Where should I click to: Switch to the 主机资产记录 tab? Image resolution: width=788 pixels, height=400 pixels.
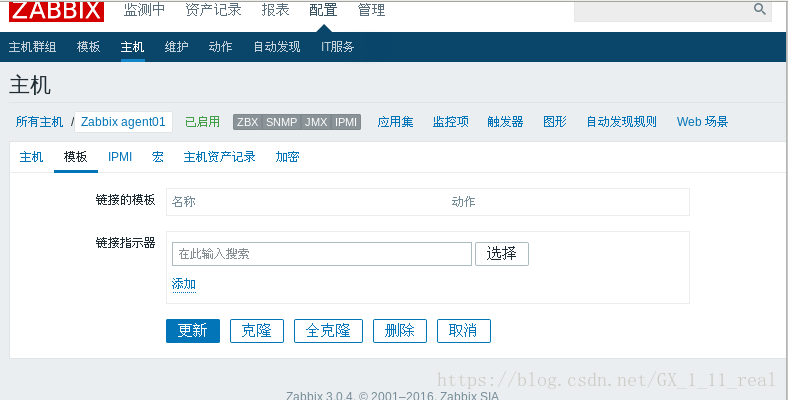click(x=220, y=157)
